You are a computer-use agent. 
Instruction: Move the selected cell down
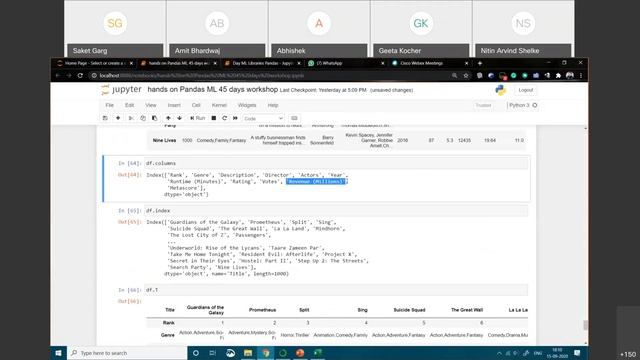(x=179, y=118)
